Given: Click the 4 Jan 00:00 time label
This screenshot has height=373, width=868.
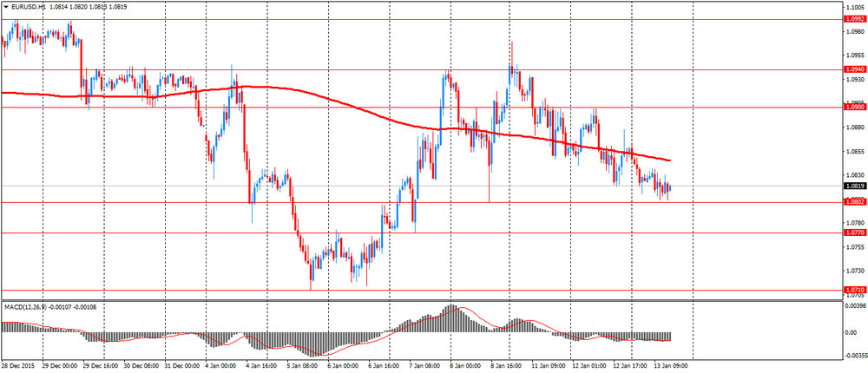Looking at the screenshot, I should pyautogui.click(x=221, y=366).
